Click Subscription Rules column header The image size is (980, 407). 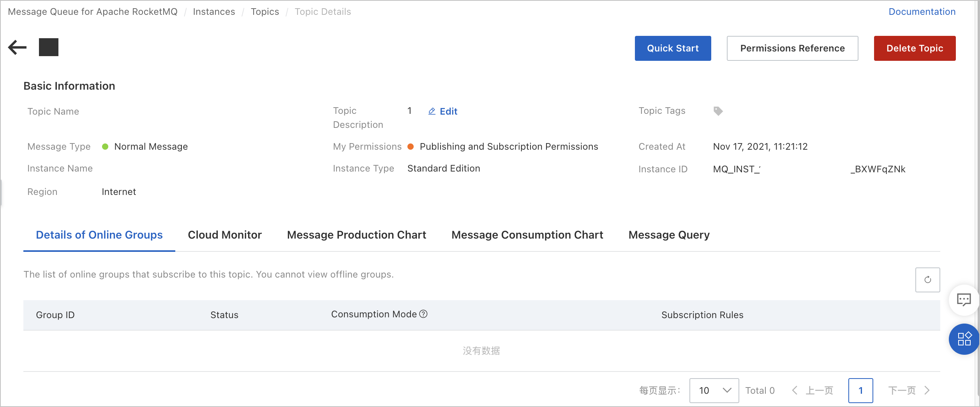pyautogui.click(x=702, y=315)
